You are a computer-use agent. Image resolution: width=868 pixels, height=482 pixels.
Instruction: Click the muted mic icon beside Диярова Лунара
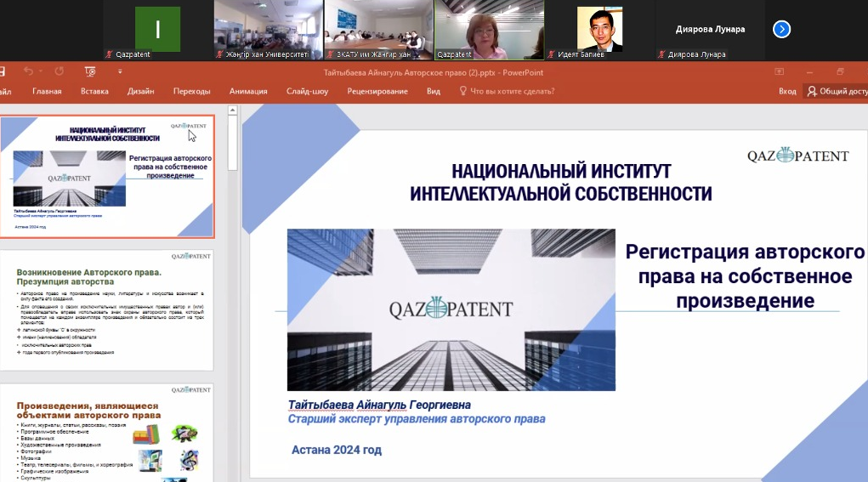(x=661, y=54)
